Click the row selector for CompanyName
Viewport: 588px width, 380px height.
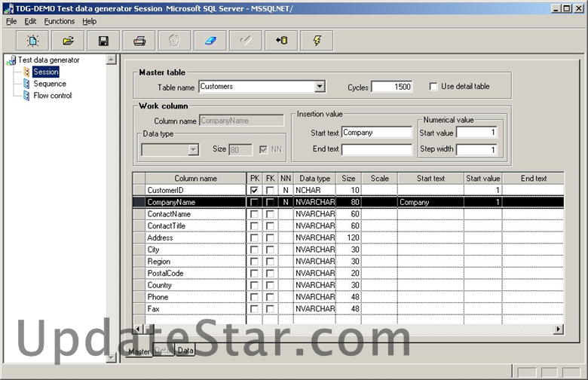[x=139, y=202]
